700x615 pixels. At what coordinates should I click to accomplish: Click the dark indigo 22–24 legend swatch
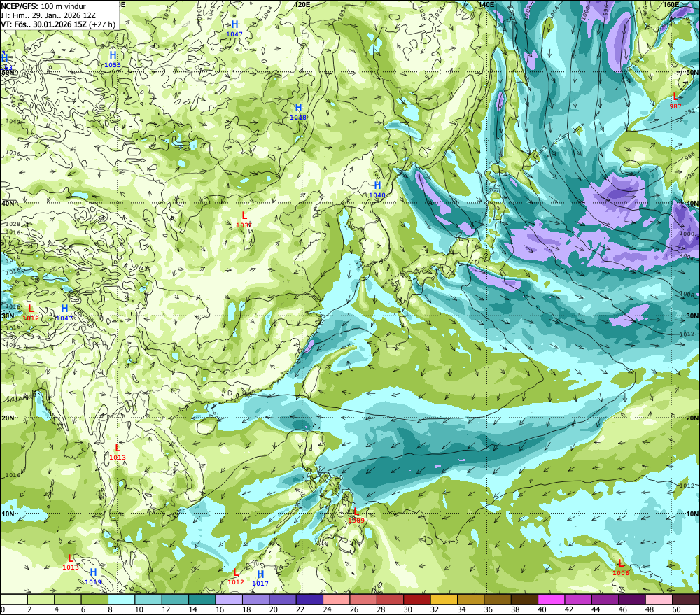click(x=309, y=599)
